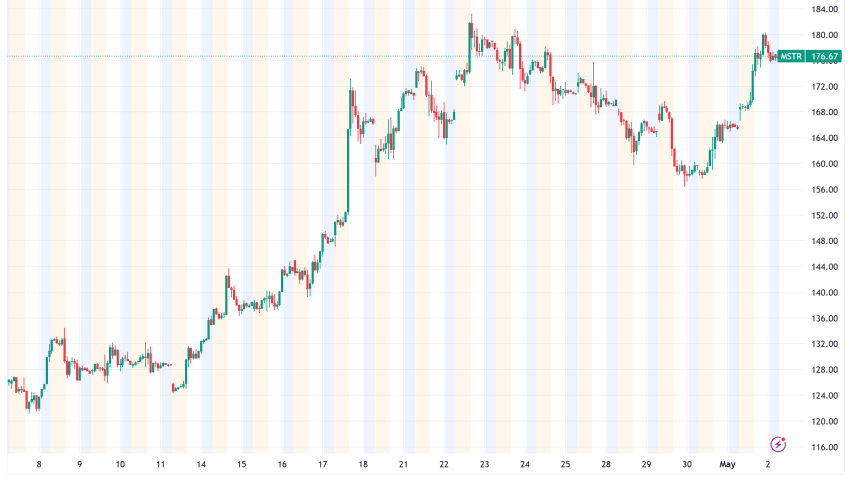The height and width of the screenshot is (485, 852).
Task: Click the May label on time axis
Action: (x=727, y=464)
